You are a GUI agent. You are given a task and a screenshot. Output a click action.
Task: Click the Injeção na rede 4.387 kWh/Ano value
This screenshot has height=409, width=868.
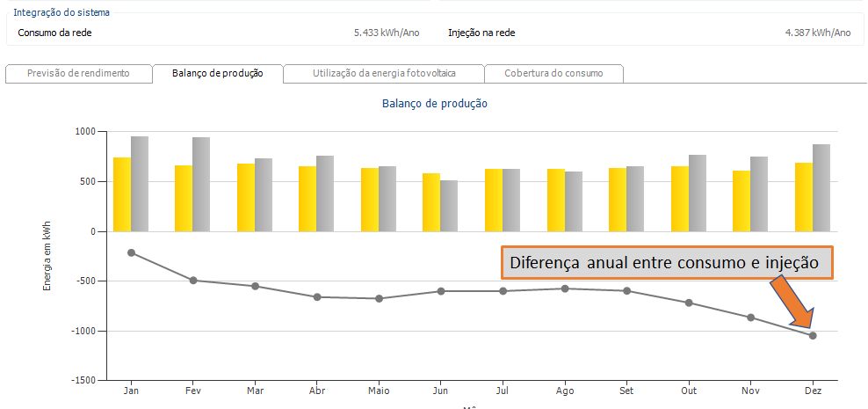tap(817, 33)
